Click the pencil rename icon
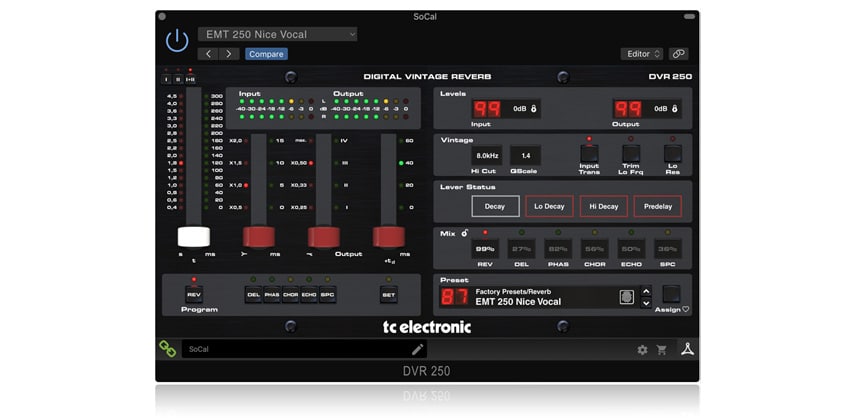This screenshot has height=420, width=860. [x=418, y=349]
